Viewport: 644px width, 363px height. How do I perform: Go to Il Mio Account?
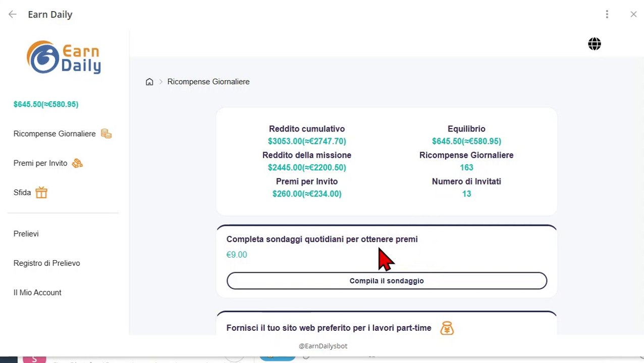(37, 292)
